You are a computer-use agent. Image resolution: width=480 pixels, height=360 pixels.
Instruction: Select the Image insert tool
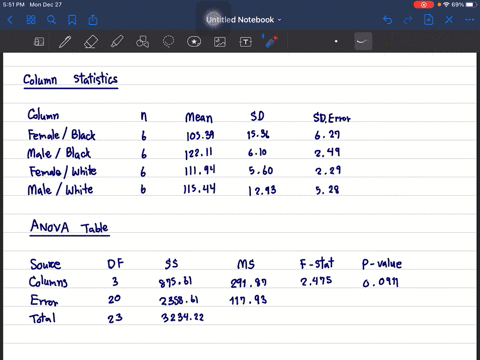click(x=220, y=42)
